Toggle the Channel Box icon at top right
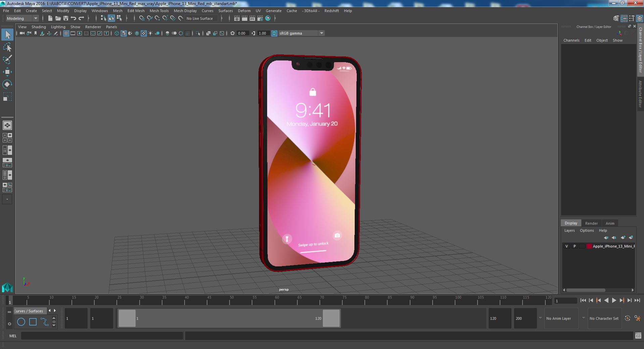 click(640, 18)
